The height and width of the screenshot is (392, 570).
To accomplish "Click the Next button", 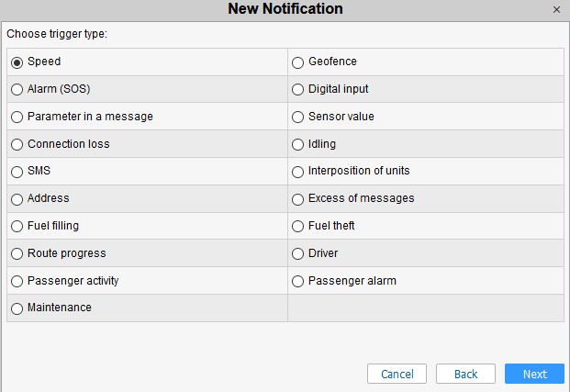I will tap(534, 374).
